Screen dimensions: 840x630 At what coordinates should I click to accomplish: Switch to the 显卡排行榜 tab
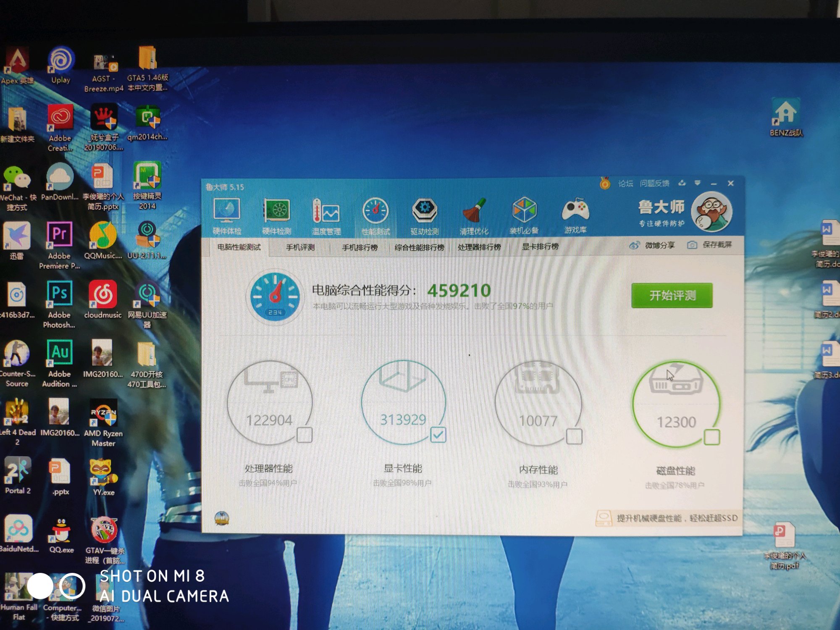[x=540, y=247]
